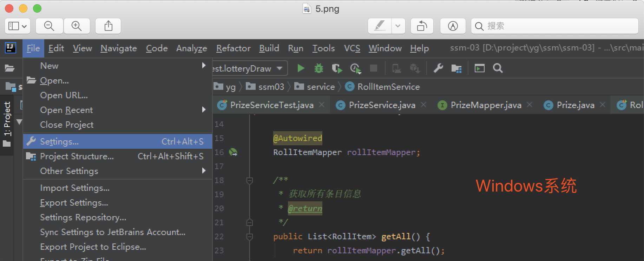Close the PrizeServiceTest.java tab
This screenshot has width=644, height=261.
point(322,105)
